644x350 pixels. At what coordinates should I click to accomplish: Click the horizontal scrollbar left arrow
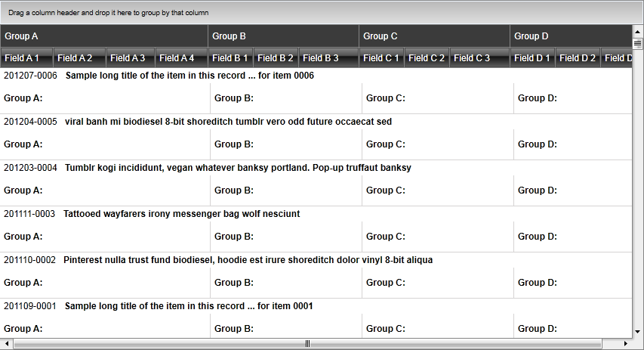7,344
